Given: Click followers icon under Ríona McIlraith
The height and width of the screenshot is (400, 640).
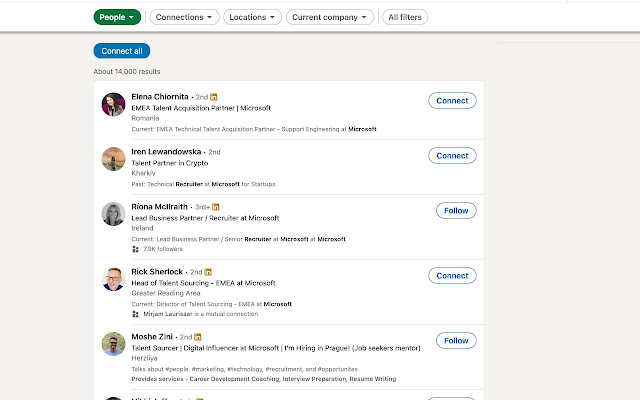Looking at the screenshot, I should [136, 249].
